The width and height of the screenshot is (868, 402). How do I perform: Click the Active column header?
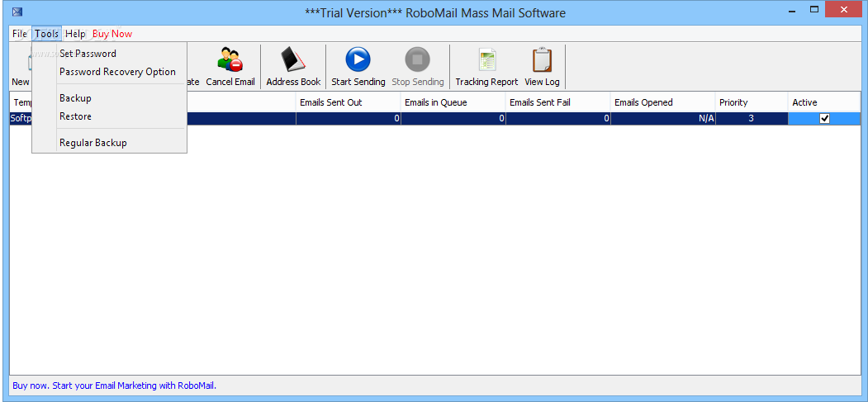pyautogui.click(x=824, y=102)
